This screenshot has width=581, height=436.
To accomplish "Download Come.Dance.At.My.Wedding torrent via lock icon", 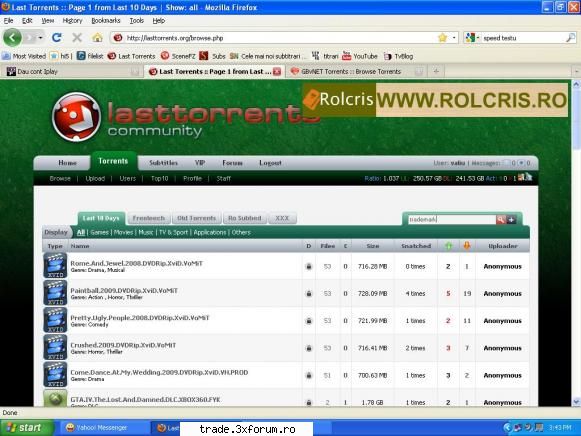I will pyautogui.click(x=308, y=375).
